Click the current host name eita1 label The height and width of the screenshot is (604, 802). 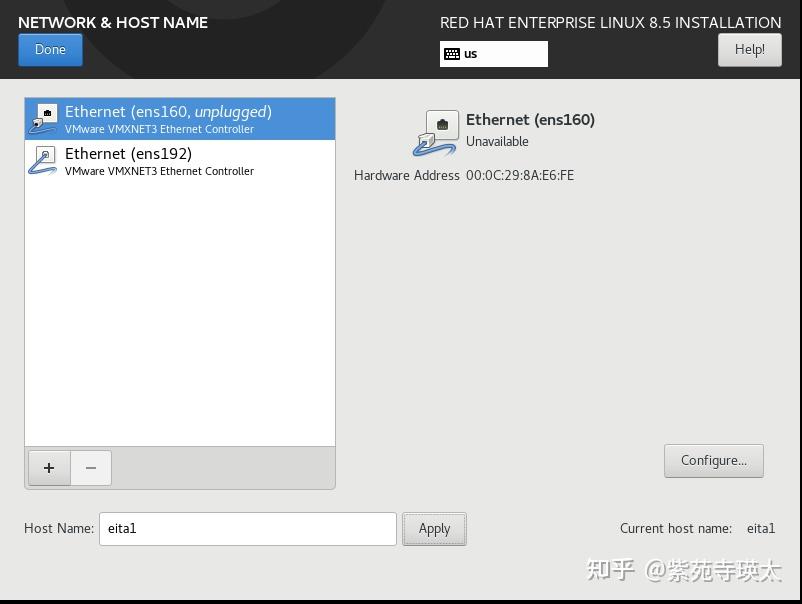[x=761, y=528]
